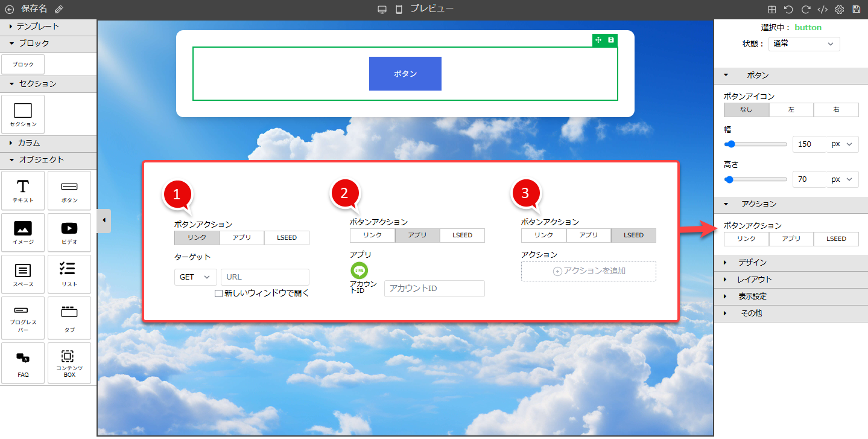The width and height of the screenshot is (868, 439).
Task: Switch to mobile preview phone icon
Action: (399, 9)
